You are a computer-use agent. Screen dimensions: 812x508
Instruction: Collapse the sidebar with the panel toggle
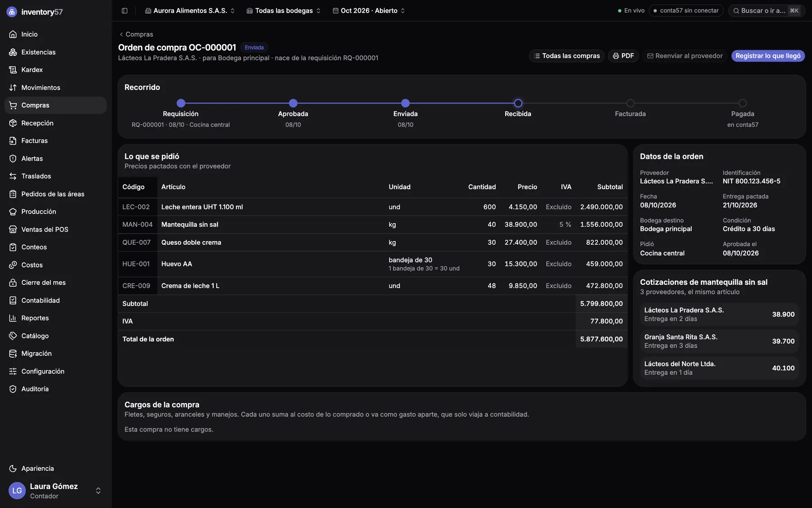(125, 10)
